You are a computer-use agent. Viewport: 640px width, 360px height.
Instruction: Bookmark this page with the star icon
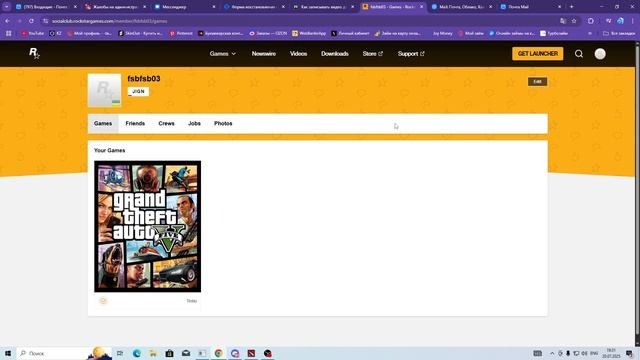click(x=574, y=21)
